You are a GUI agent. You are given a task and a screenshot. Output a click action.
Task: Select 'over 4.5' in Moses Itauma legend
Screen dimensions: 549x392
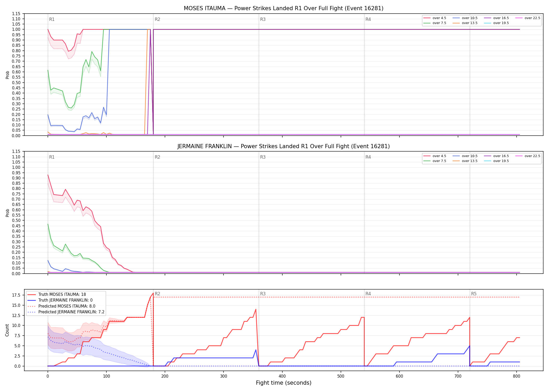[x=434, y=18]
